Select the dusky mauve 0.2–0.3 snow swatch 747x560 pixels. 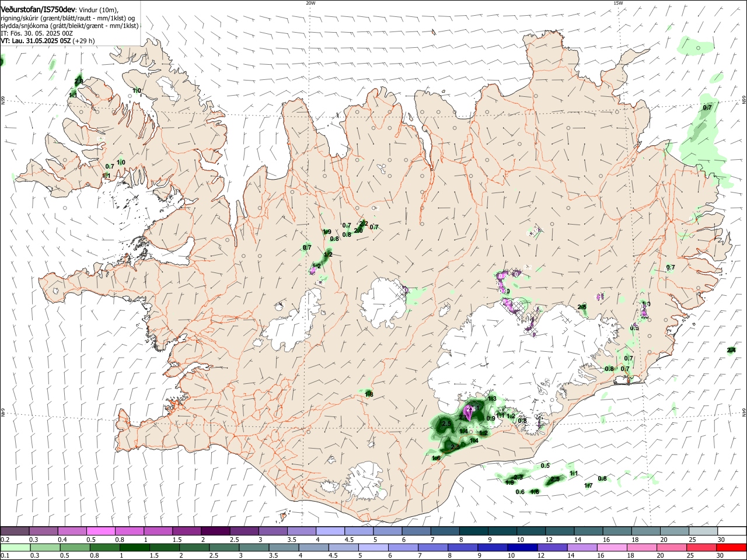tap(15, 531)
